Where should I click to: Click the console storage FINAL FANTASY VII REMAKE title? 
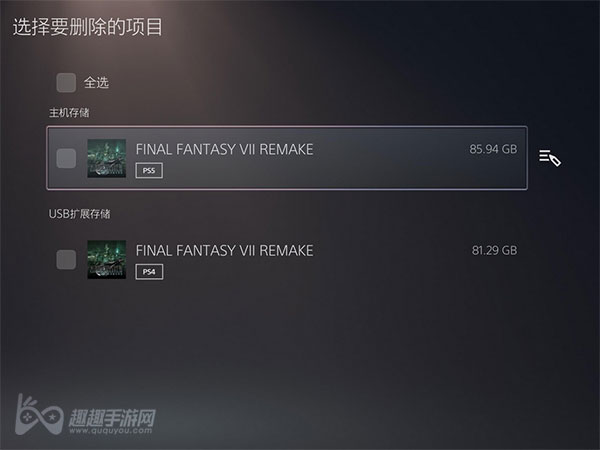coord(224,149)
